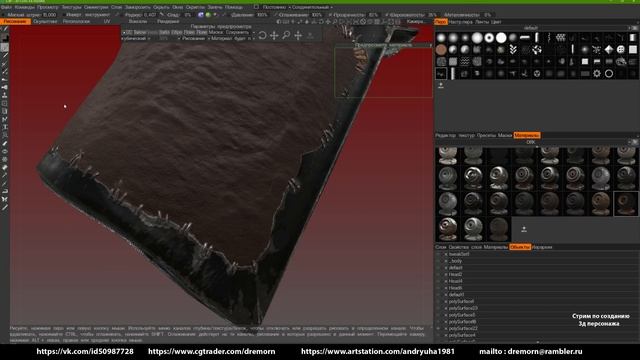The image size is (640, 360).
Task: Toggle the Шероховатость channel checkmark
Action: (x=387, y=15)
